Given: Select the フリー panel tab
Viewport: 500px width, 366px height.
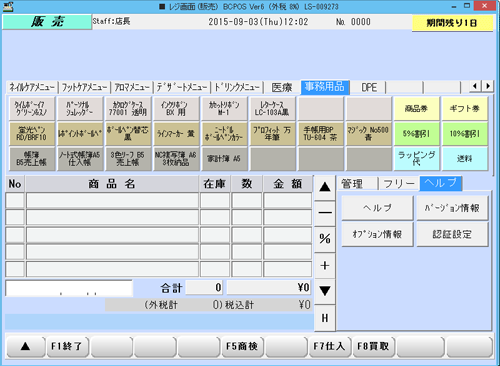Looking at the screenshot, I should click(x=399, y=184).
